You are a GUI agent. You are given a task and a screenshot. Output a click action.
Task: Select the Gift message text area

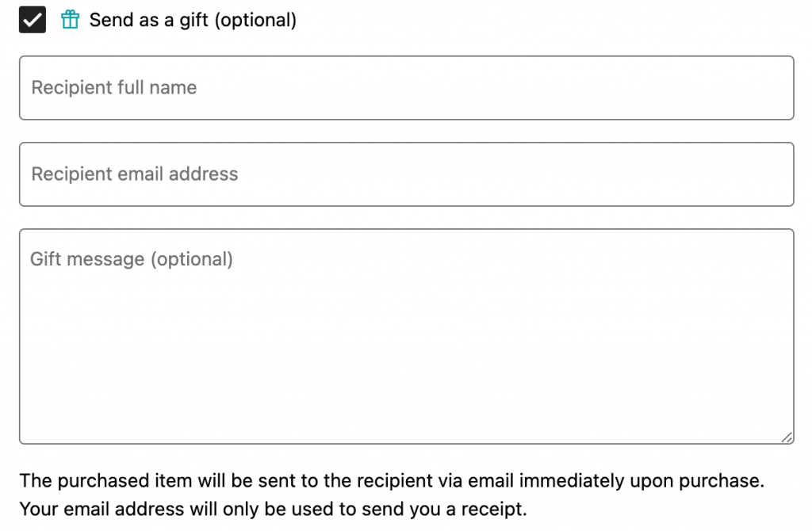(406, 336)
